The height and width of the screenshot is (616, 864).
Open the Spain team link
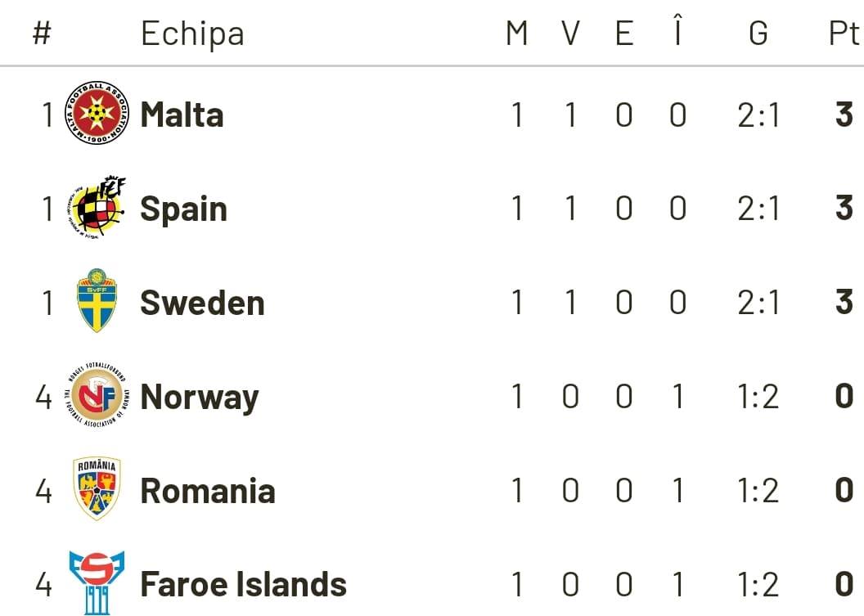(183, 209)
